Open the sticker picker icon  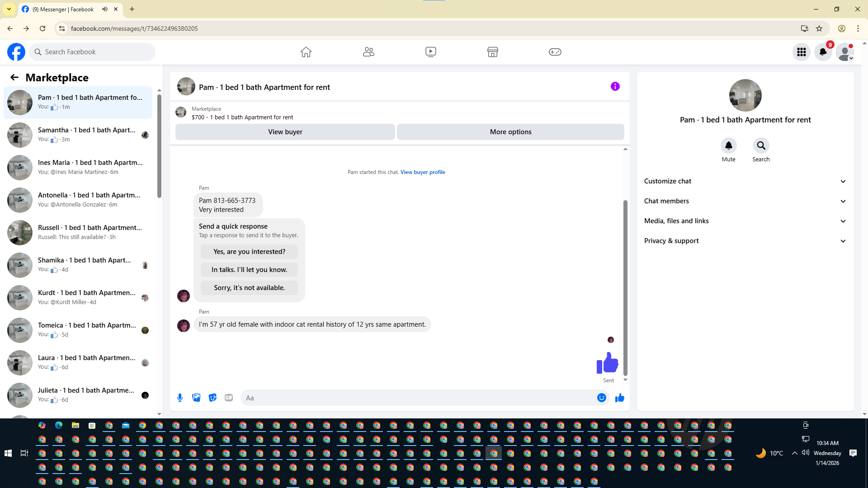[x=212, y=398]
